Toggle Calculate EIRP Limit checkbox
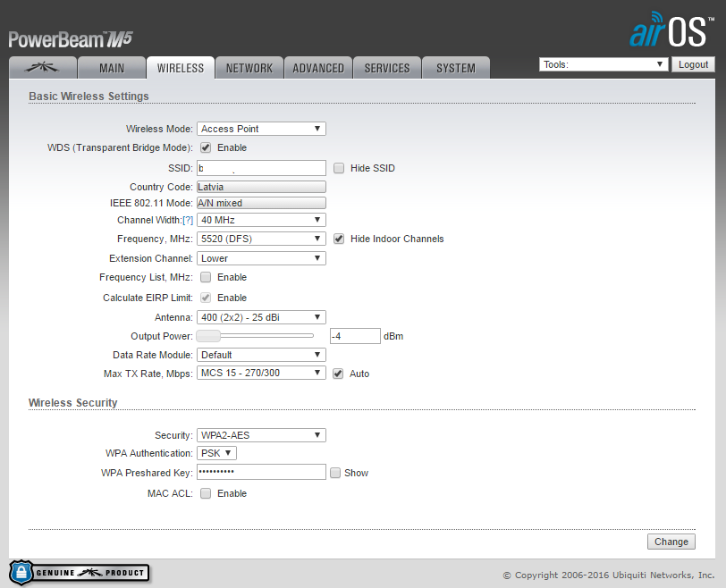 click(x=206, y=298)
